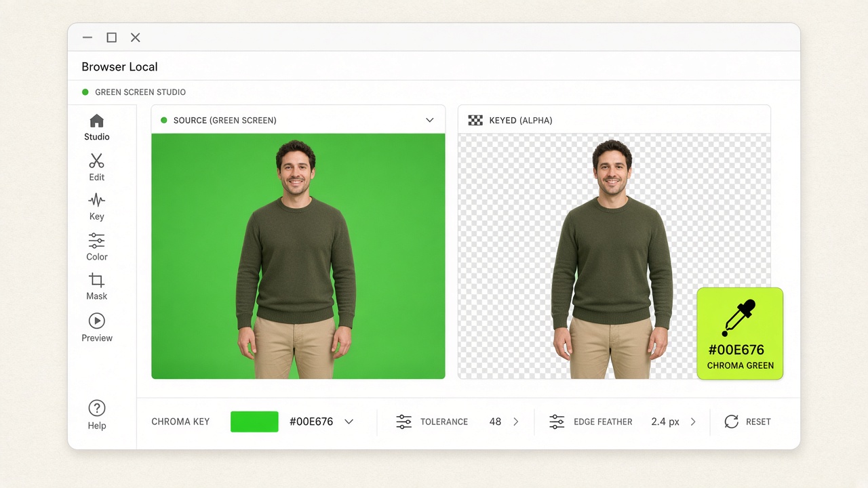The height and width of the screenshot is (488, 868).
Task: Click the EDGE FEATHER label
Action: click(603, 422)
